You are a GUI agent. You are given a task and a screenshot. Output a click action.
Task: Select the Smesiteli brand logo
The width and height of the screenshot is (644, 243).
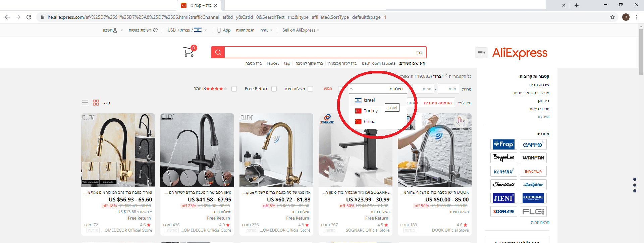pyautogui.click(x=504, y=185)
